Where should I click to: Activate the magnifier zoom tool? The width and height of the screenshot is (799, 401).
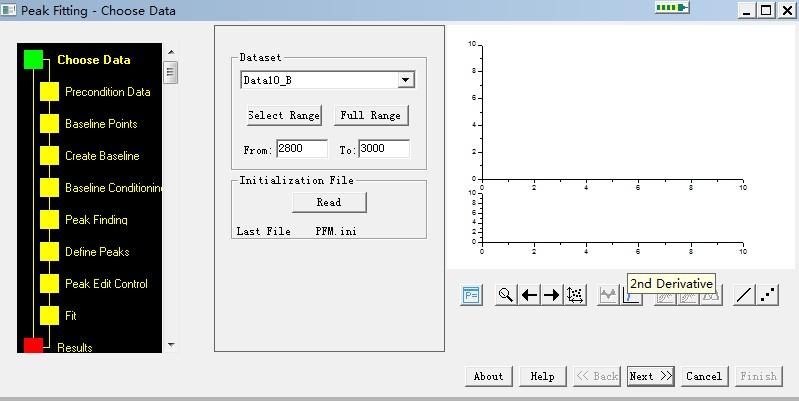click(505, 295)
